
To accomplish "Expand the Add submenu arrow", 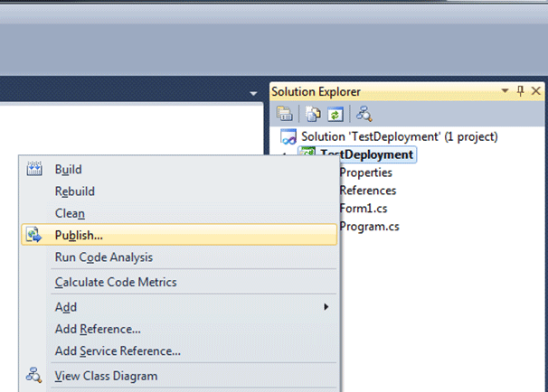I will (326, 307).
